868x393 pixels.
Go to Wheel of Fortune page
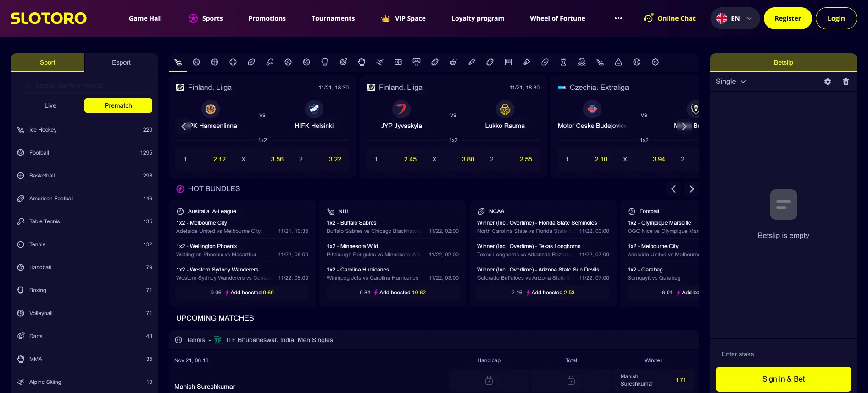pyautogui.click(x=557, y=18)
